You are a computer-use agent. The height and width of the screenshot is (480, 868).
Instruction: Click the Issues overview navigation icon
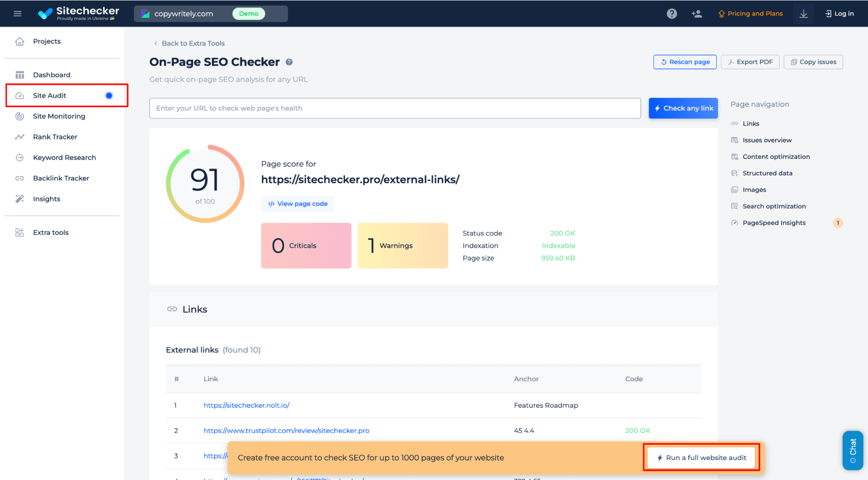734,140
